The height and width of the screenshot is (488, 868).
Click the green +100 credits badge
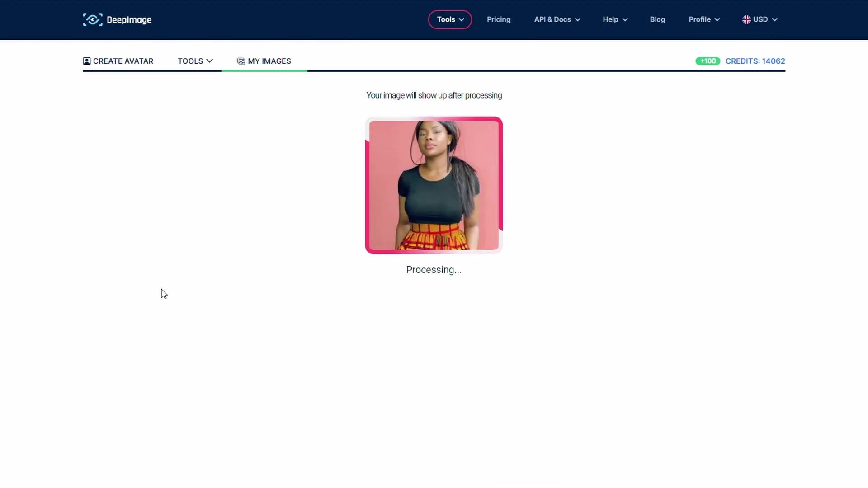click(708, 61)
